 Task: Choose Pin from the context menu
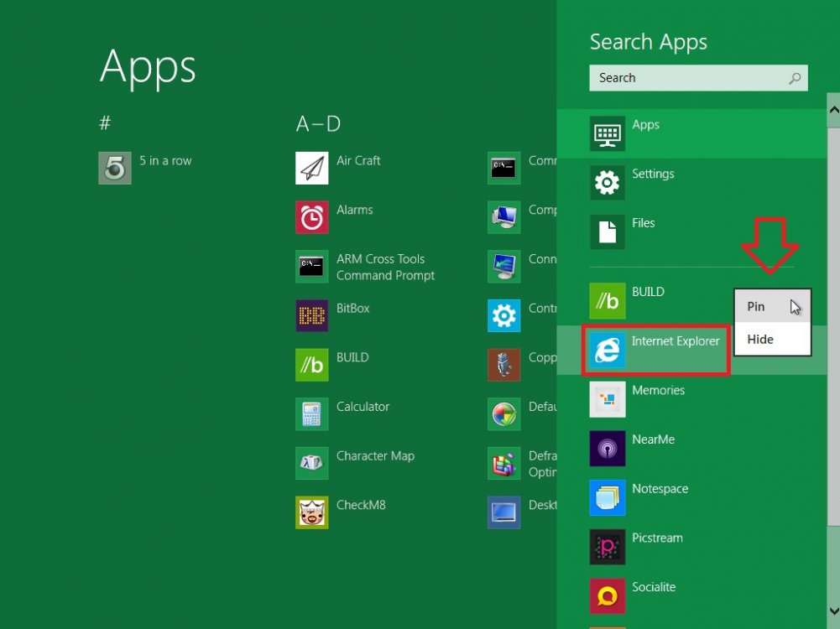click(756, 307)
